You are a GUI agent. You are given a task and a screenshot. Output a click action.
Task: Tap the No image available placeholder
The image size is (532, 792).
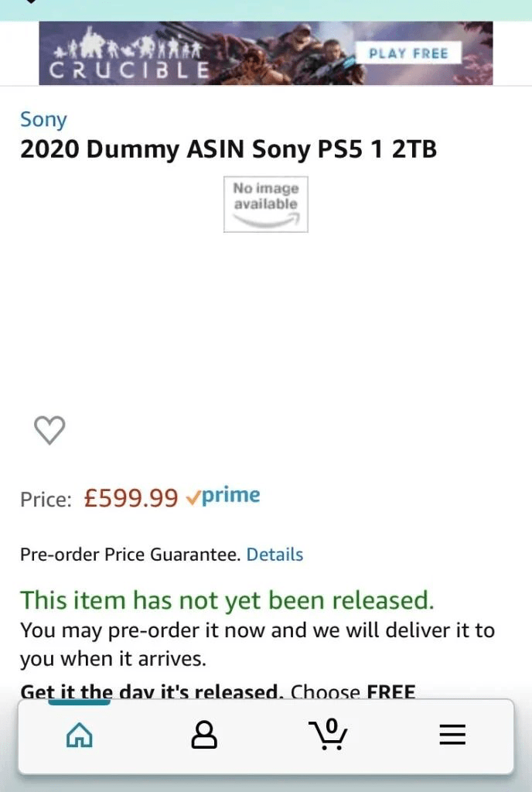[265, 203]
